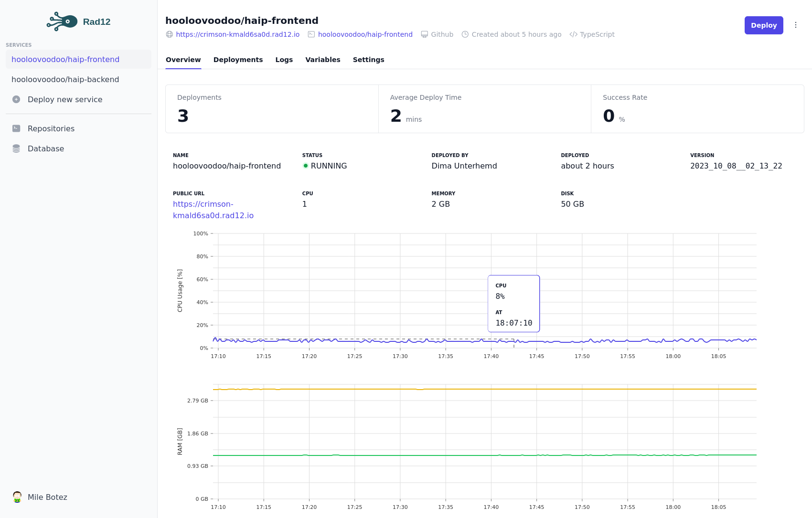The image size is (812, 518).
Task: Open the Public URL crimson link
Action: pyautogui.click(x=213, y=210)
